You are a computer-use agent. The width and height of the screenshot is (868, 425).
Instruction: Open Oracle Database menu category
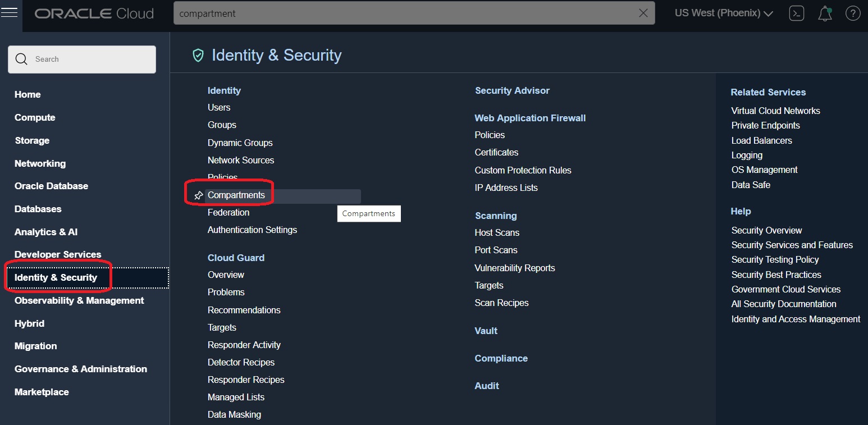tap(51, 186)
